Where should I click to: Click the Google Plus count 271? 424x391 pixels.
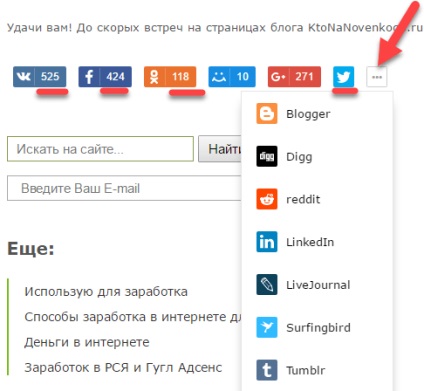pyautogui.click(x=305, y=77)
